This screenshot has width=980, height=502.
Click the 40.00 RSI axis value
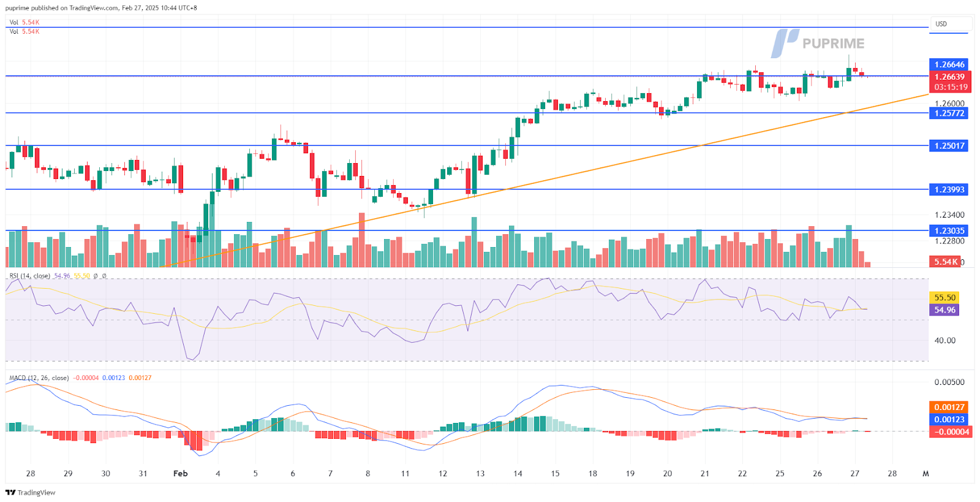pyautogui.click(x=944, y=340)
